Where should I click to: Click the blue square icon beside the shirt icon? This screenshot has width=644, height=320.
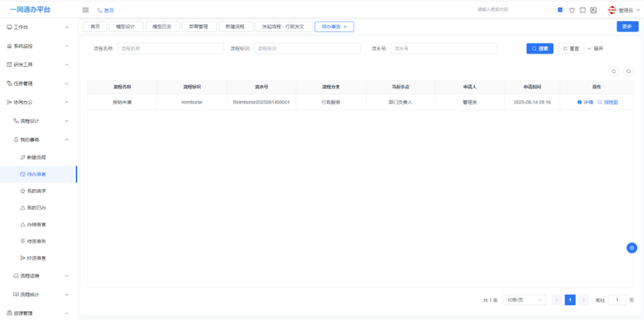click(560, 10)
